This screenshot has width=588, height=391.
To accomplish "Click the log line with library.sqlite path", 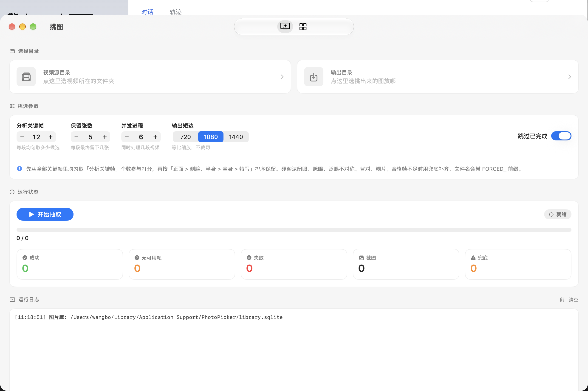I will point(149,317).
